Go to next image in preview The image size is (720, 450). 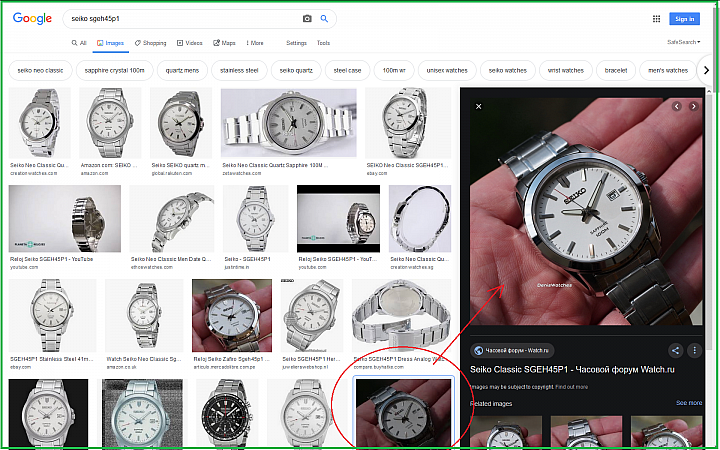click(693, 107)
